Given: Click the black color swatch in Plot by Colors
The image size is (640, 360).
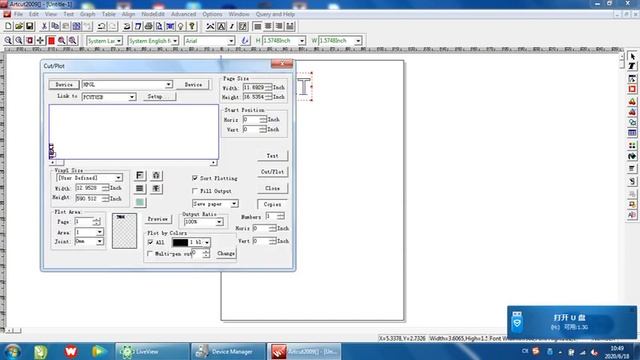Looking at the screenshot, I should (x=180, y=242).
